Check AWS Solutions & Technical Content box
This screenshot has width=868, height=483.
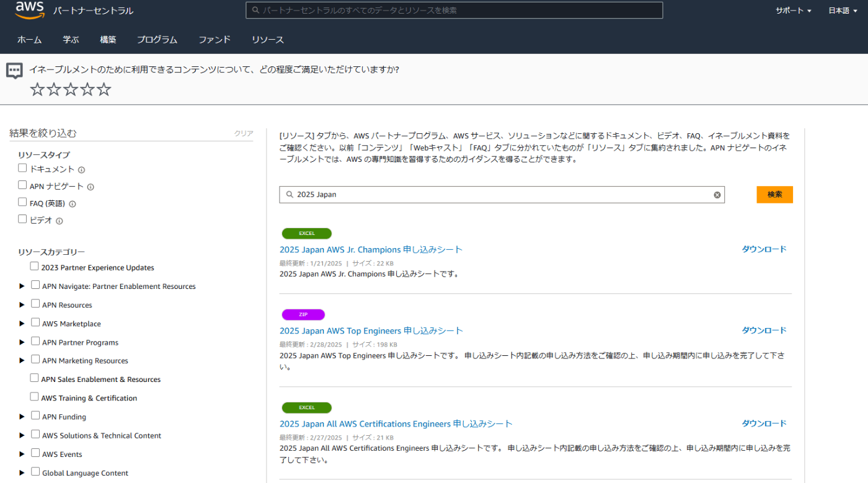tap(35, 434)
